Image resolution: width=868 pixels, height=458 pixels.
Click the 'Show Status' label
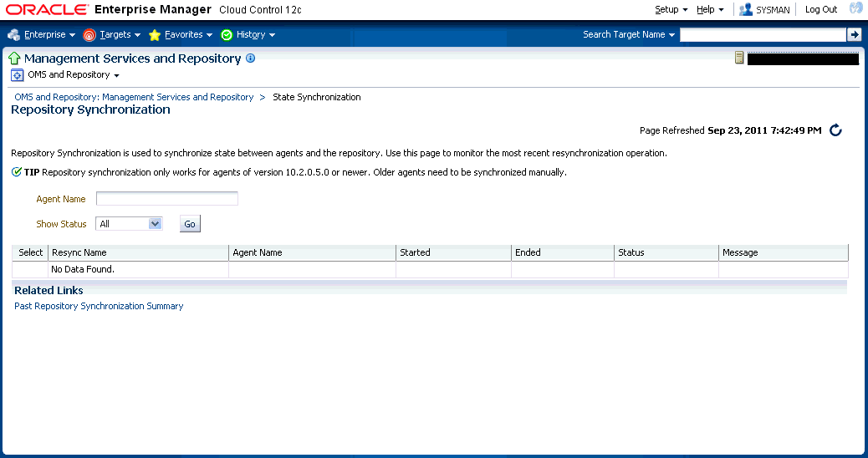tap(61, 224)
